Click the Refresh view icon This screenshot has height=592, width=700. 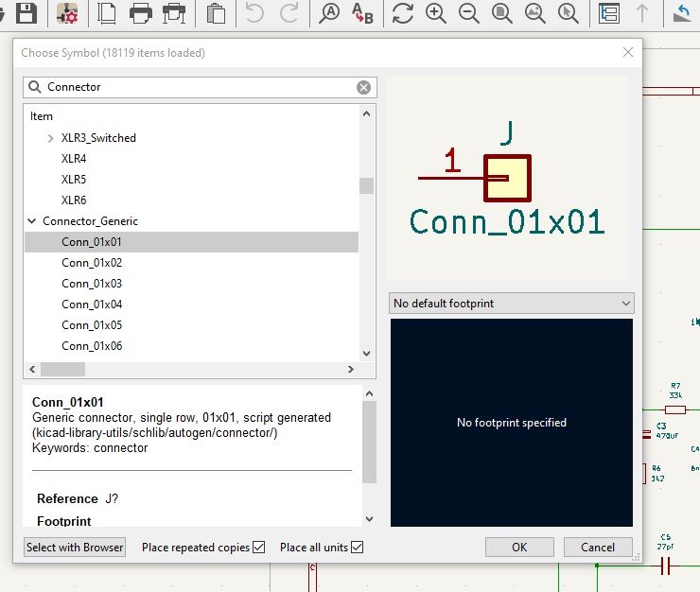pyautogui.click(x=402, y=13)
